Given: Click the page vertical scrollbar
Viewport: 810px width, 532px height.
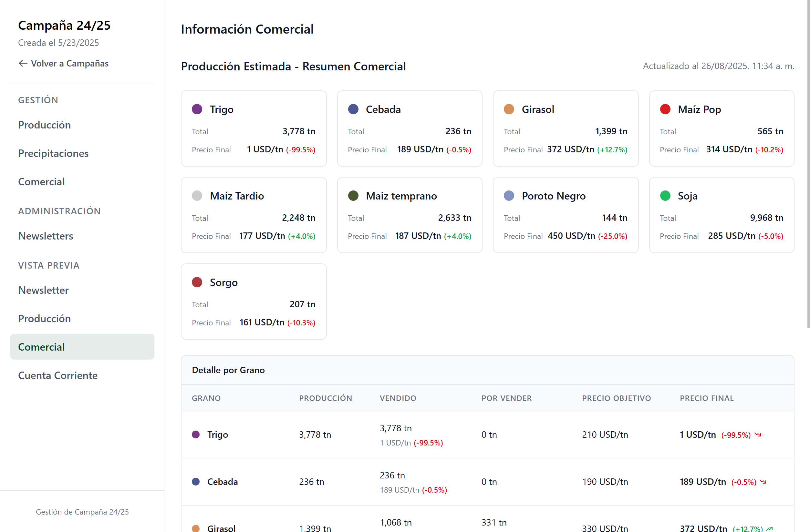Looking at the screenshot, I should [x=808, y=163].
